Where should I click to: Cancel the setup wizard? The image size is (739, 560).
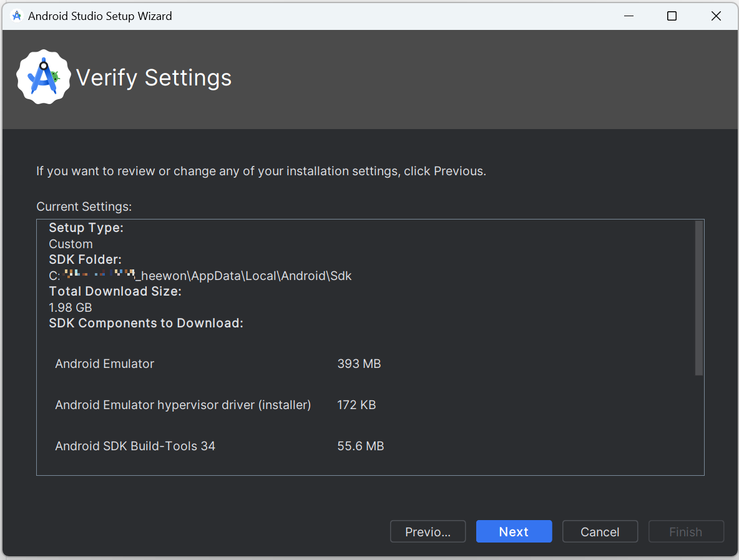point(600,531)
